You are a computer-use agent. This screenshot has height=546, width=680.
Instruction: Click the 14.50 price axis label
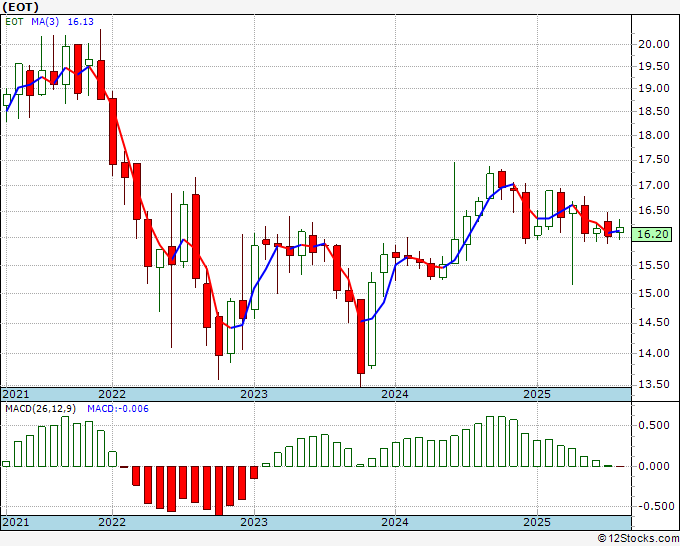click(x=654, y=323)
